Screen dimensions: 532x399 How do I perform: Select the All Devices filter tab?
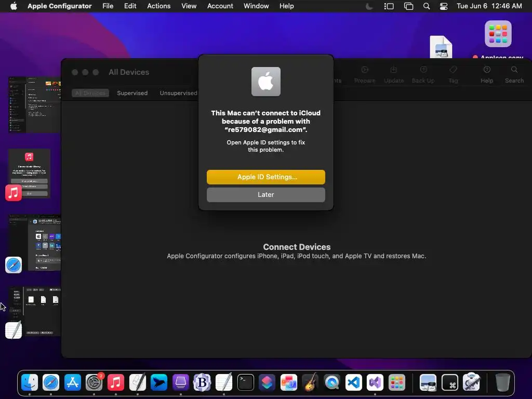(90, 93)
